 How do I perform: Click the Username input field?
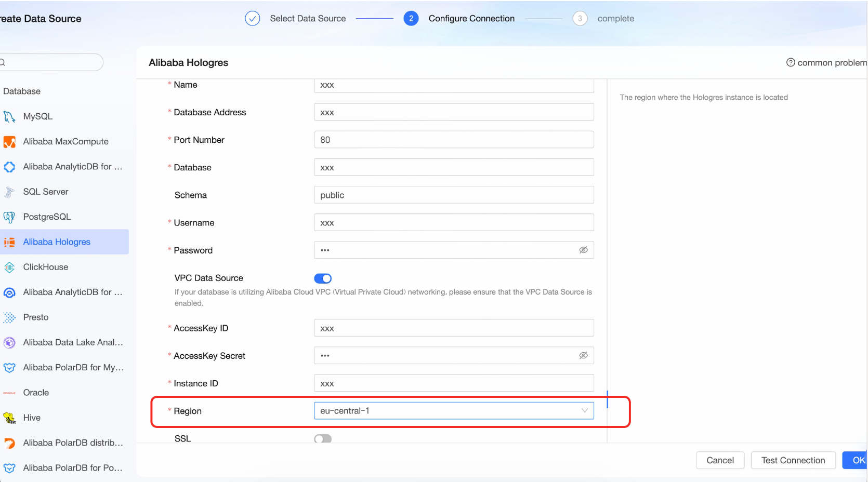click(x=454, y=222)
